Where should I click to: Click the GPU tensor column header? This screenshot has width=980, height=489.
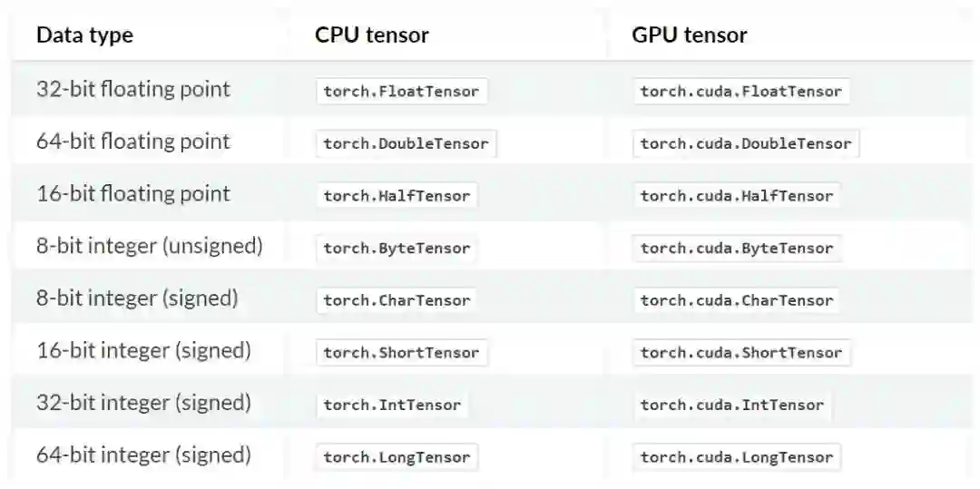coord(690,35)
